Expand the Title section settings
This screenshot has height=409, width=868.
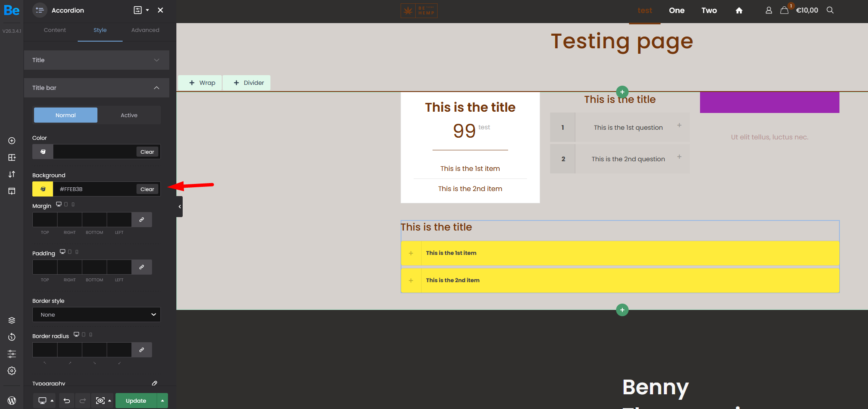[156, 60]
